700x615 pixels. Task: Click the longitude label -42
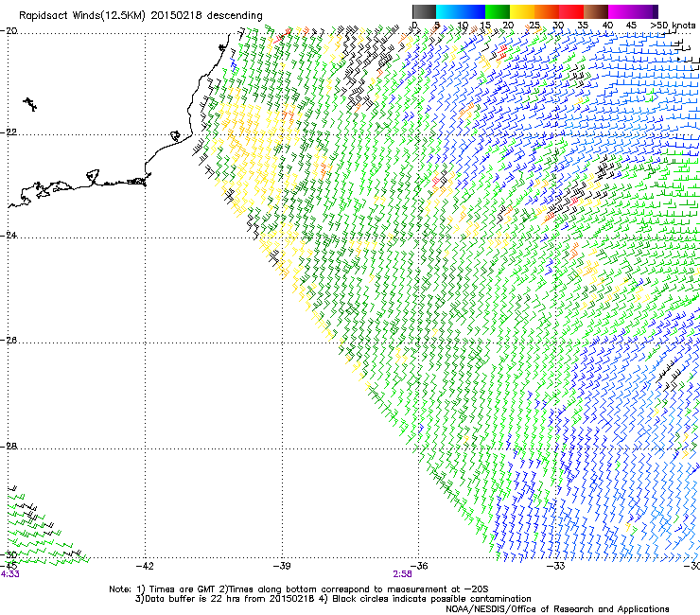pyautogui.click(x=145, y=566)
